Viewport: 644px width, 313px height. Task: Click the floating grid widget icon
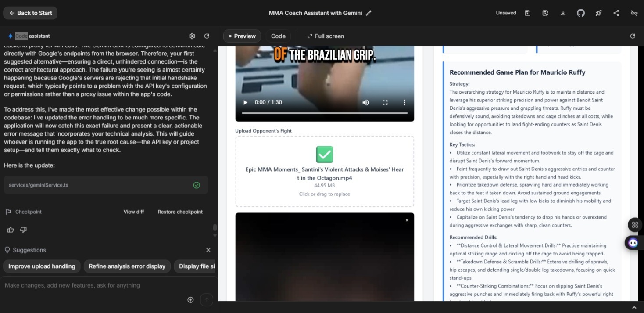point(635,225)
